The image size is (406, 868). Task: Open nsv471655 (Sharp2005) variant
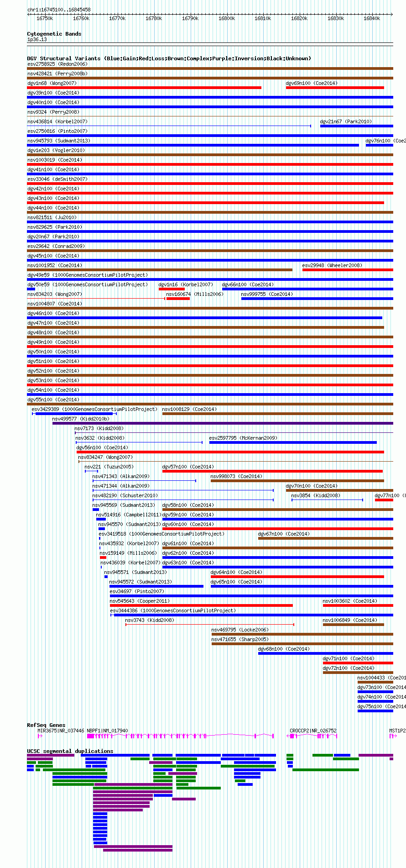[x=240, y=639]
